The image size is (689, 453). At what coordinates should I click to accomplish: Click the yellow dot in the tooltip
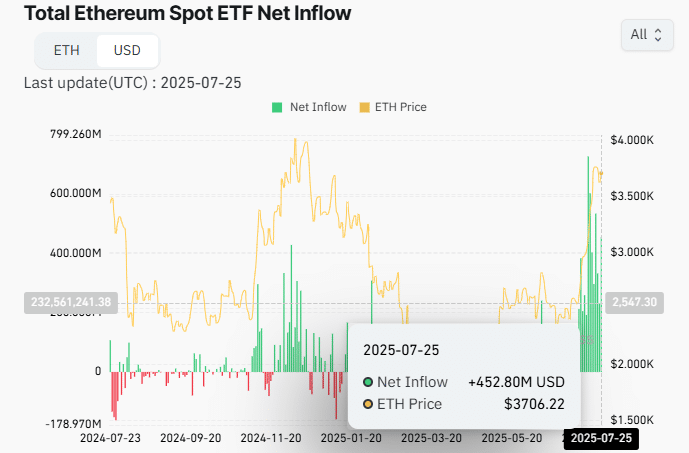pyautogui.click(x=368, y=404)
